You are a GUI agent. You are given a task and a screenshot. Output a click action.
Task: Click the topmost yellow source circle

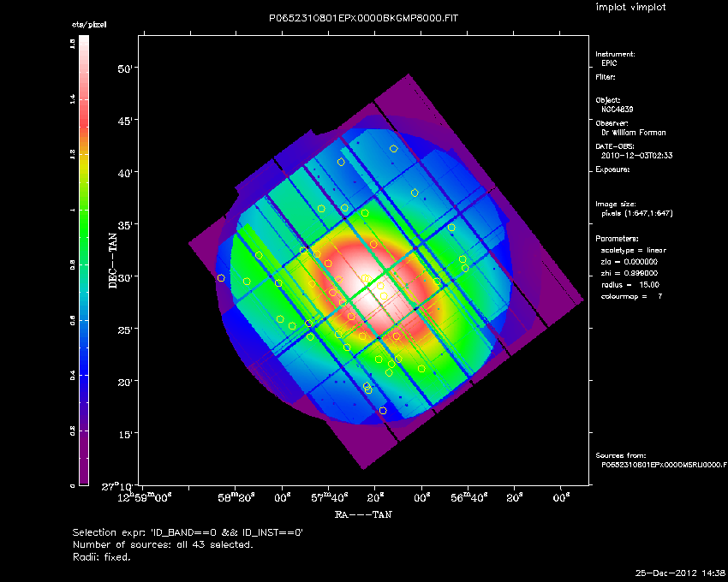pos(394,149)
